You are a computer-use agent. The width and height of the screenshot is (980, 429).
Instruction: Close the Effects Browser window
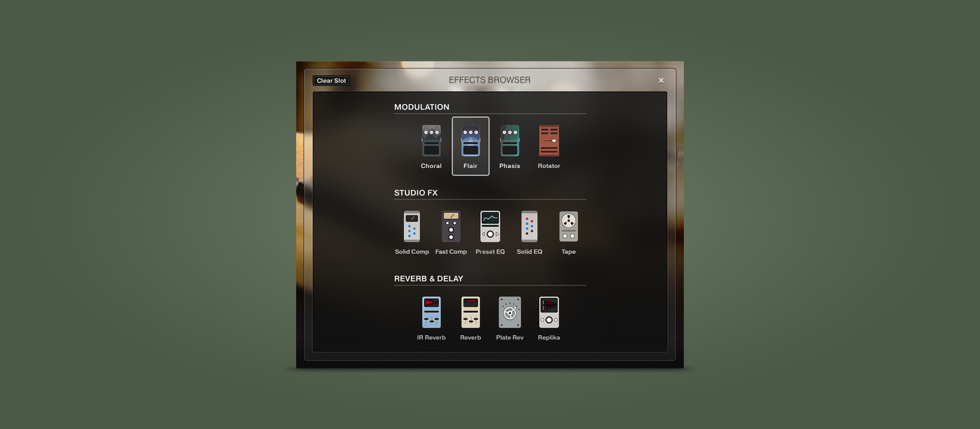click(661, 80)
